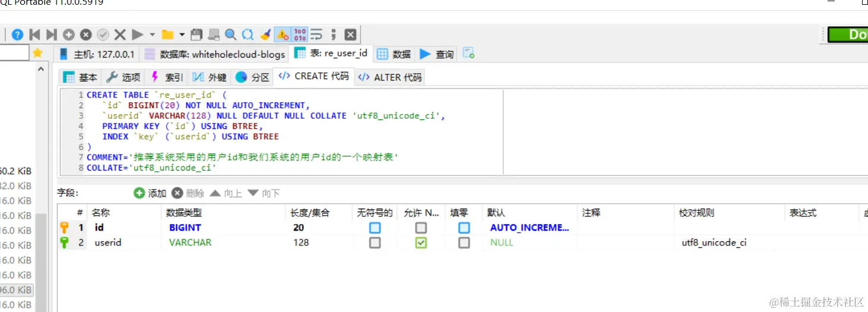Jump to first row toolbar icon
The width and height of the screenshot is (868, 312).
click(34, 34)
